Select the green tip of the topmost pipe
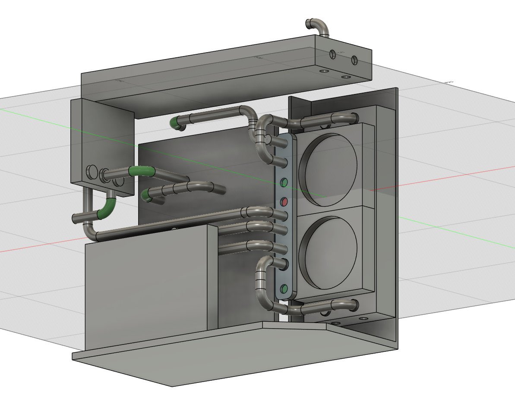Image resolution: width=515 pixels, height=420 pixels. (175, 123)
